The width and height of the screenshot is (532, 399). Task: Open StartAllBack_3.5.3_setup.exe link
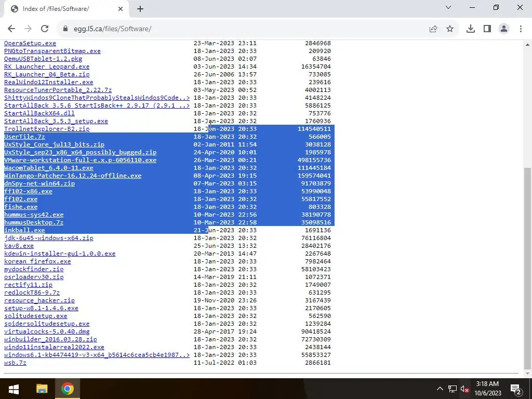(x=56, y=121)
